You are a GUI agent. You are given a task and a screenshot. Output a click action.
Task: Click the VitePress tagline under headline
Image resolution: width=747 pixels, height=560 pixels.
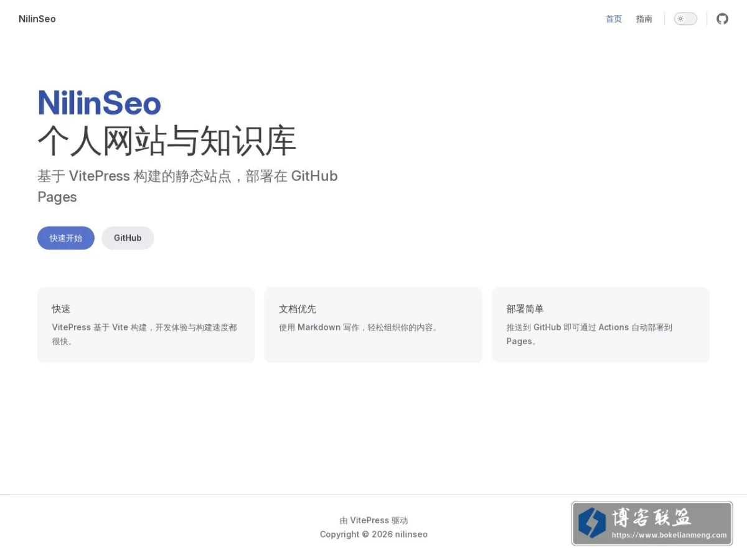pos(187,186)
